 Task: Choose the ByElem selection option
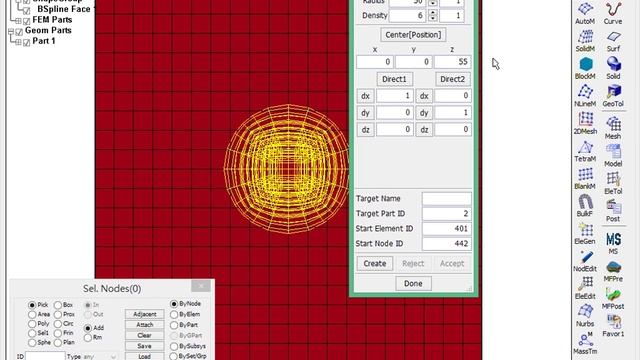(x=174, y=314)
